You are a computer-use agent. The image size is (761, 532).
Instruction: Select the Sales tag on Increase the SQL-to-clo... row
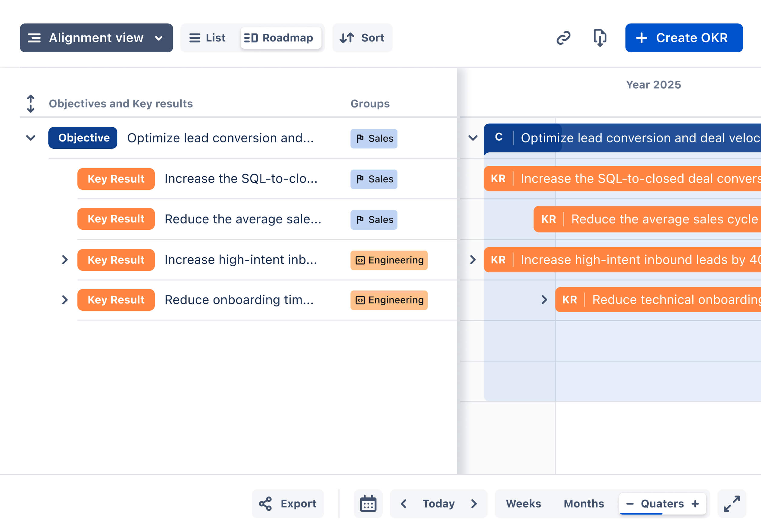pyautogui.click(x=374, y=179)
